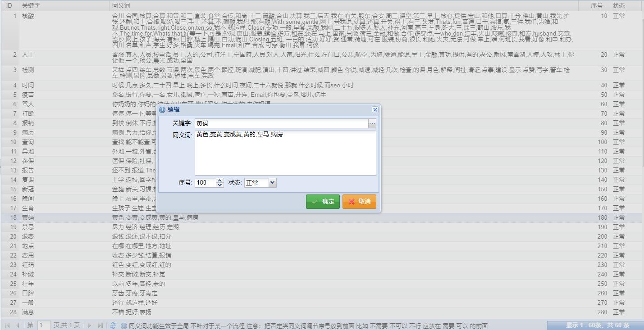Click the 关键字 column header
The image size is (644, 330).
tap(63, 6)
